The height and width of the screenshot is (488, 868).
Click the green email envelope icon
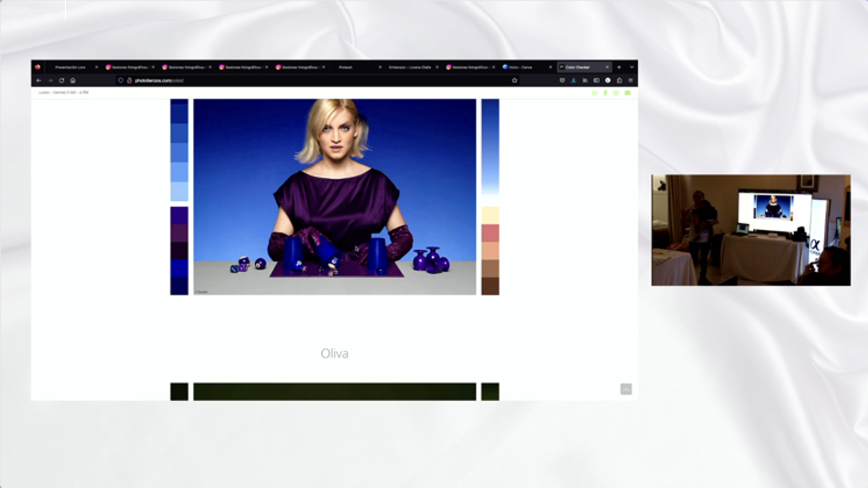(x=627, y=93)
